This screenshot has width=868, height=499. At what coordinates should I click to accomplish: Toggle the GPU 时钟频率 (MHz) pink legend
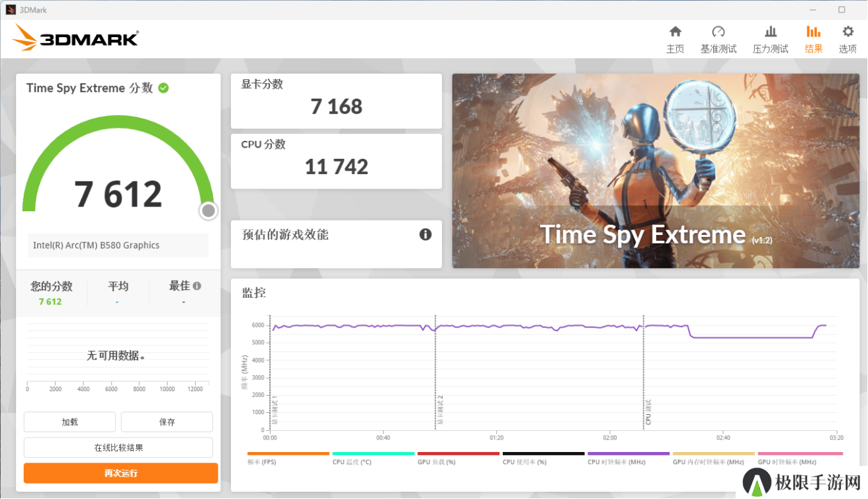pos(800,458)
